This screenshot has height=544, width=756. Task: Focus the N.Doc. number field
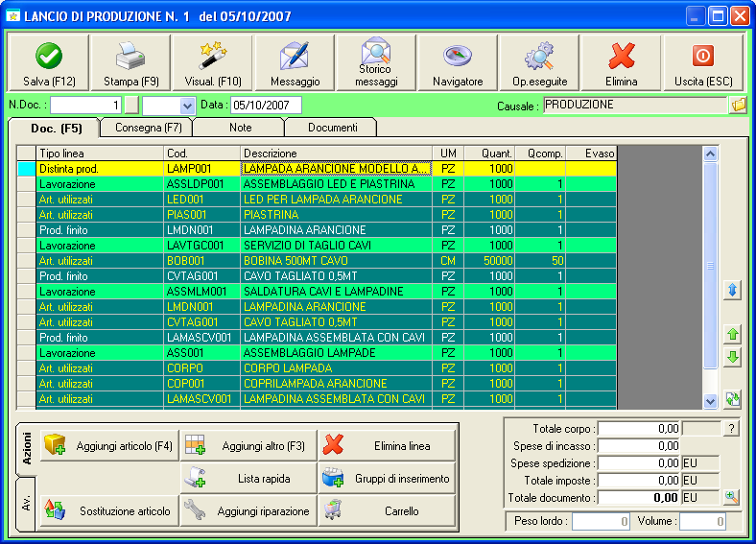[x=85, y=106]
